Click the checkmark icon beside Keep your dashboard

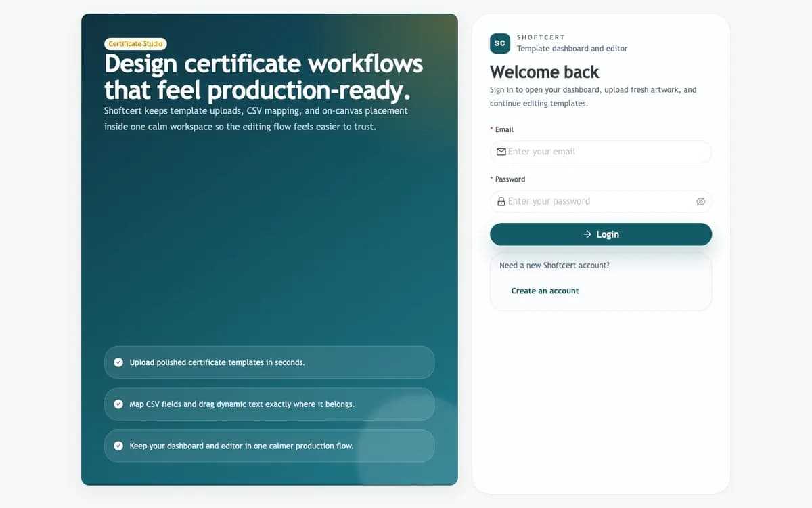point(118,446)
